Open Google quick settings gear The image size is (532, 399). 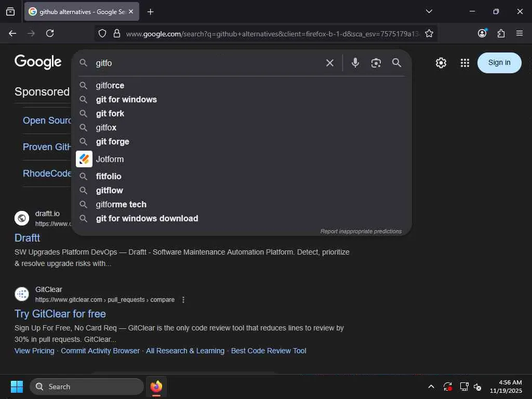click(x=441, y=63)
